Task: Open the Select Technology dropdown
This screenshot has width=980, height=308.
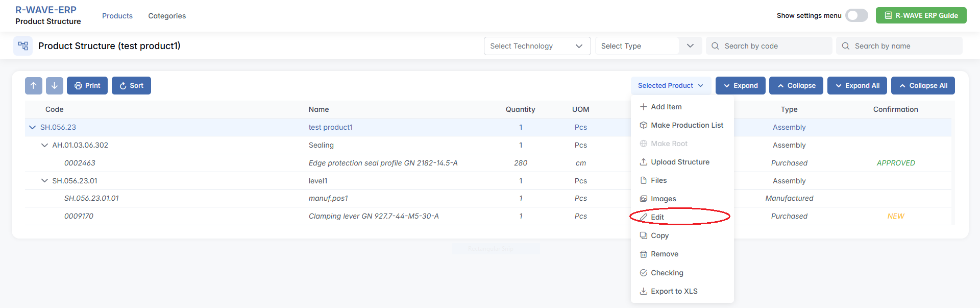Action: point(536,46)
